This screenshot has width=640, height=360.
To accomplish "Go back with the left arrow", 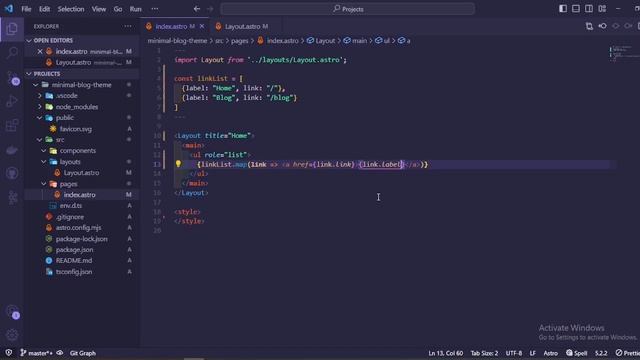I will [197, 9].
